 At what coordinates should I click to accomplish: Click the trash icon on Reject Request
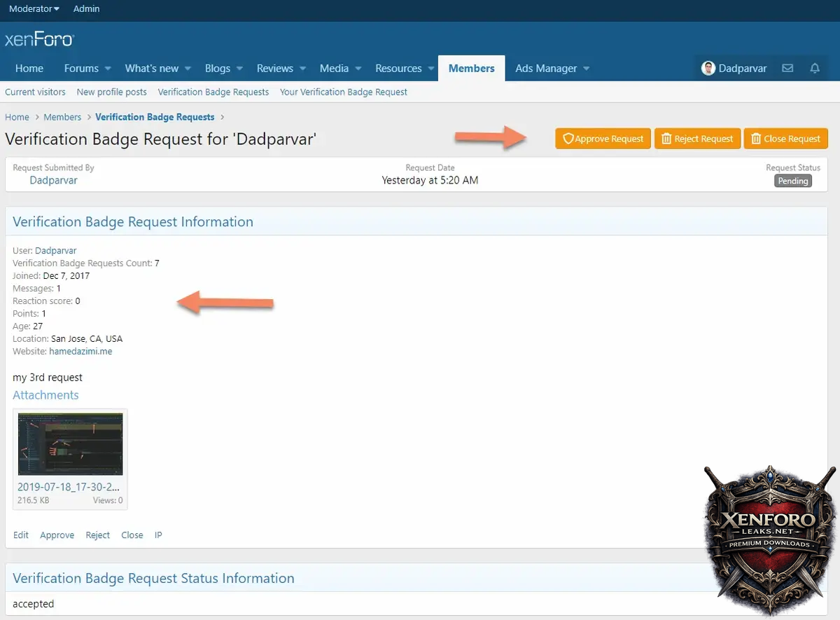[666, 139]
